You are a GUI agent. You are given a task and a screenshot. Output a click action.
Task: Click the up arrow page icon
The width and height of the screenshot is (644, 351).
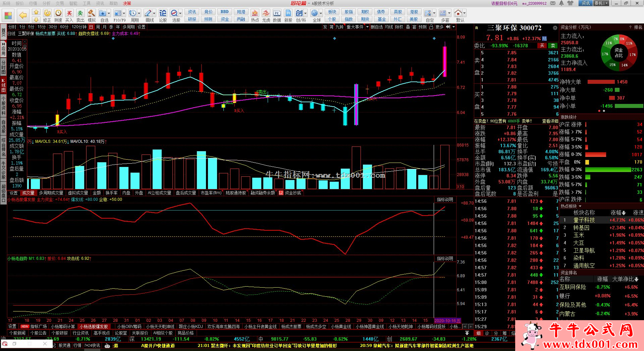tap(36, 12)
